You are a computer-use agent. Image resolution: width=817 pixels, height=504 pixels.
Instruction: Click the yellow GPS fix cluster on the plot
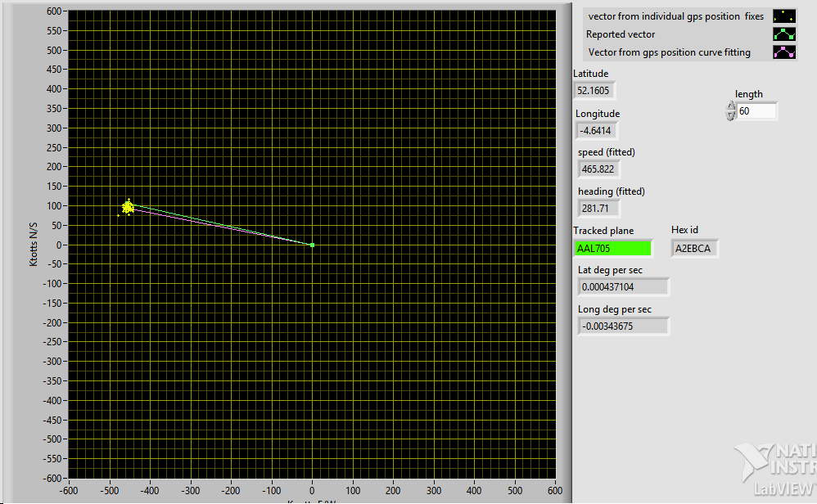pos(128,208)
